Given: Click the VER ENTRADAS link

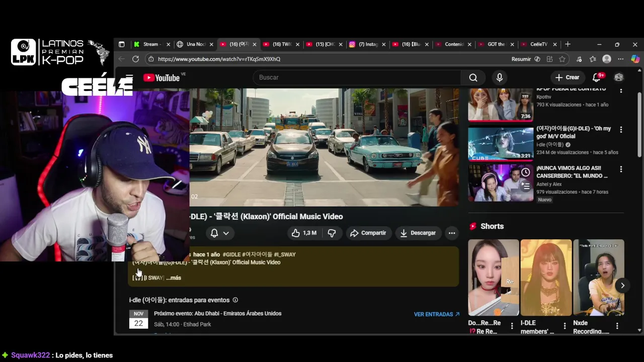Looking at the screenshot, I should click(437, 314).
